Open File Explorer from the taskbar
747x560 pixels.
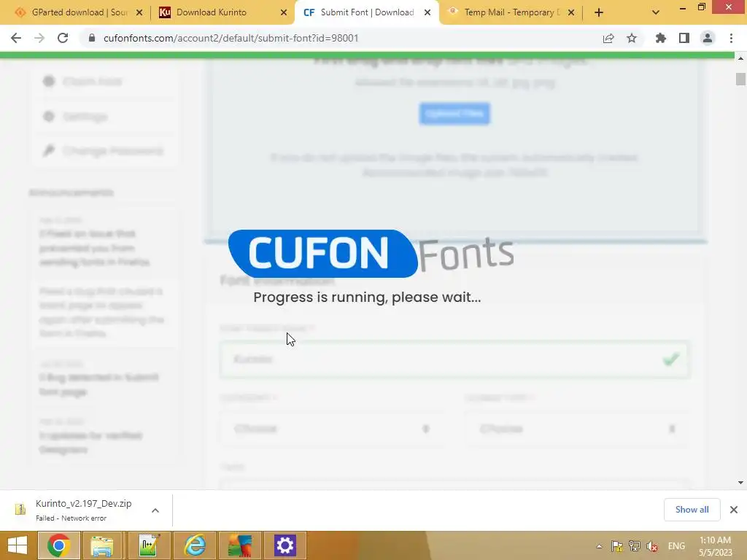(x=102, y=545)
